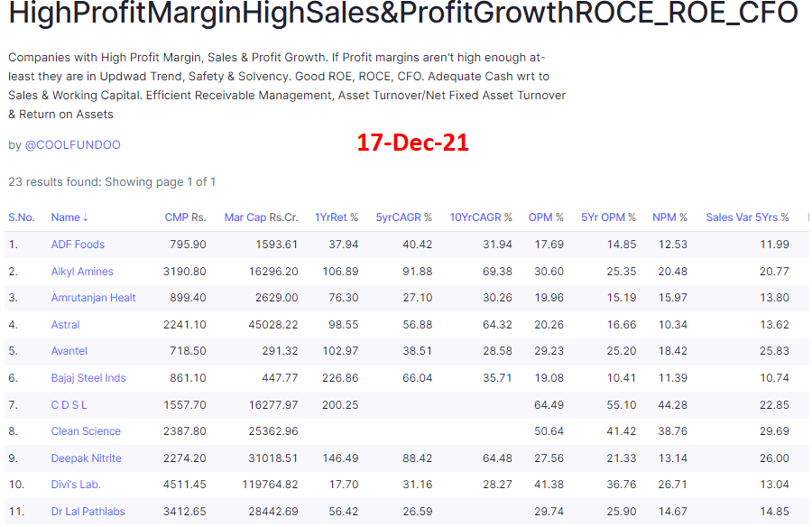812x527 pixels.
Task: Sort by CMP Rs. column header
Action: (185, 217)
